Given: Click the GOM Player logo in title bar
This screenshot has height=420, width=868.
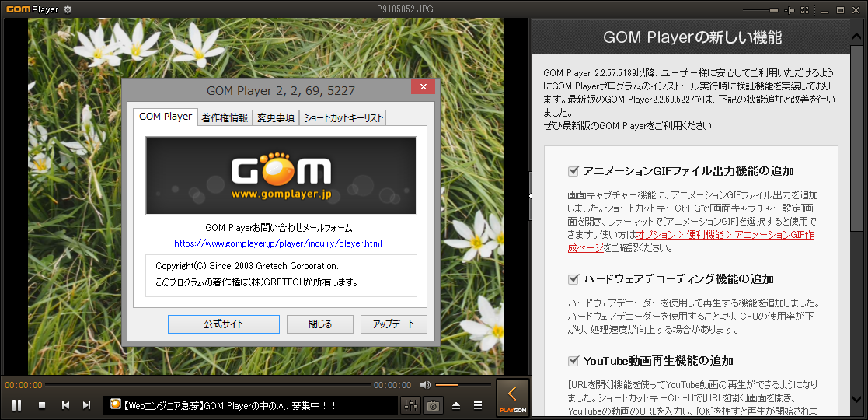Looking at the screenshot, I should click(x=32, y=9).
